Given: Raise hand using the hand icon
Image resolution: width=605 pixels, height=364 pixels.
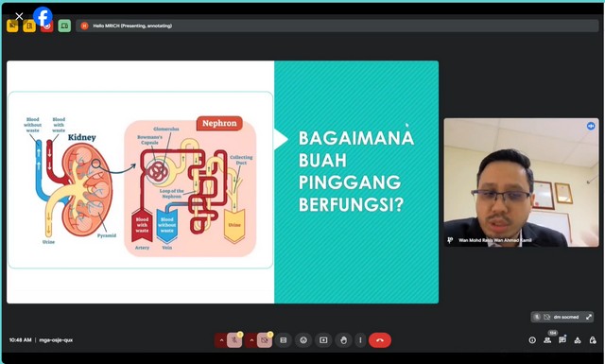Looking at the screenshot, I should pos(343,340).
